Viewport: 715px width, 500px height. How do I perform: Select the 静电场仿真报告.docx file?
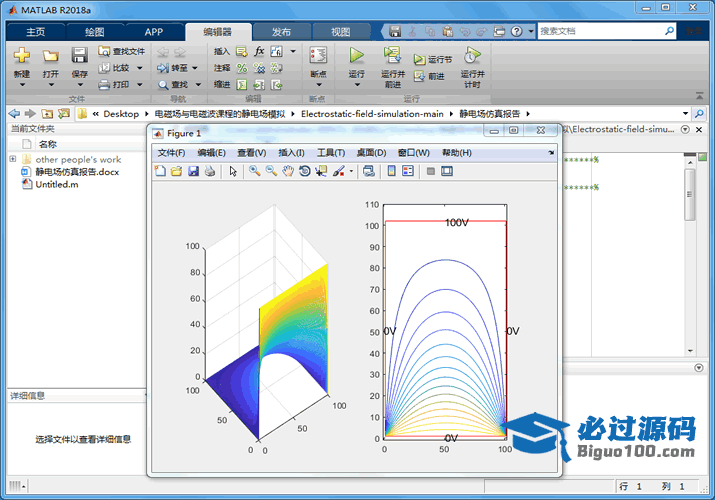click(77, 172)
